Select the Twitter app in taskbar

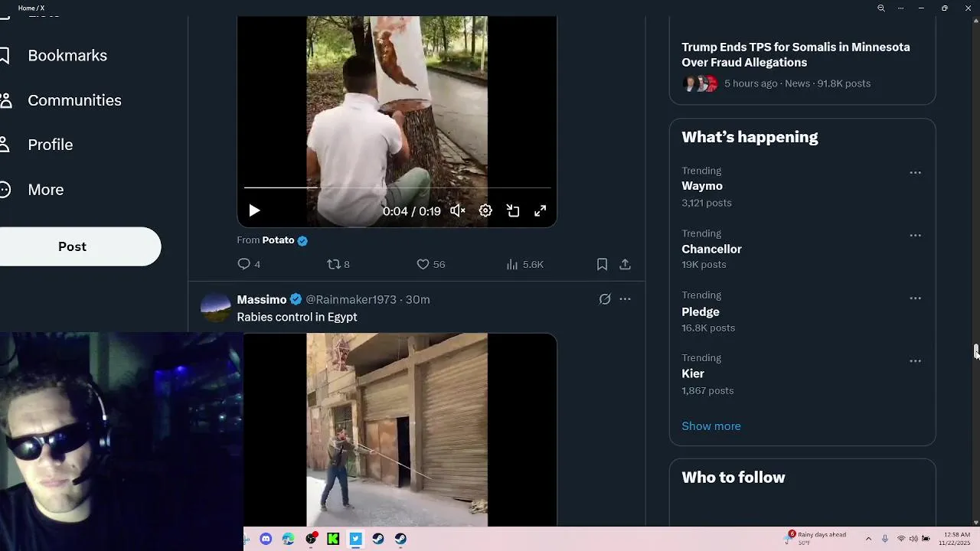coord(355,539)
